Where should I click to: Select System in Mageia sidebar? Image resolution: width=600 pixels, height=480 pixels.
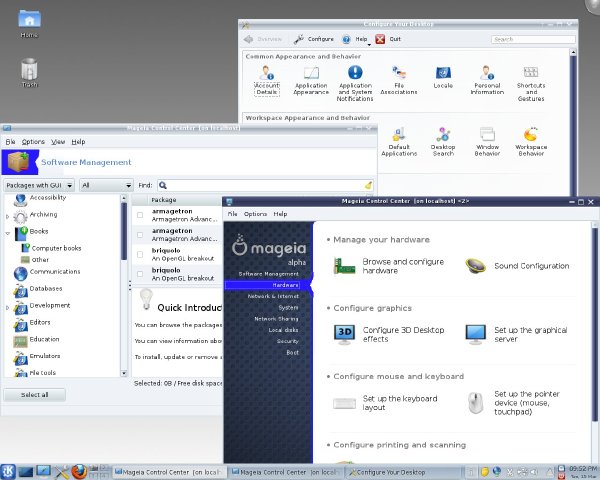tap(289, 308)
